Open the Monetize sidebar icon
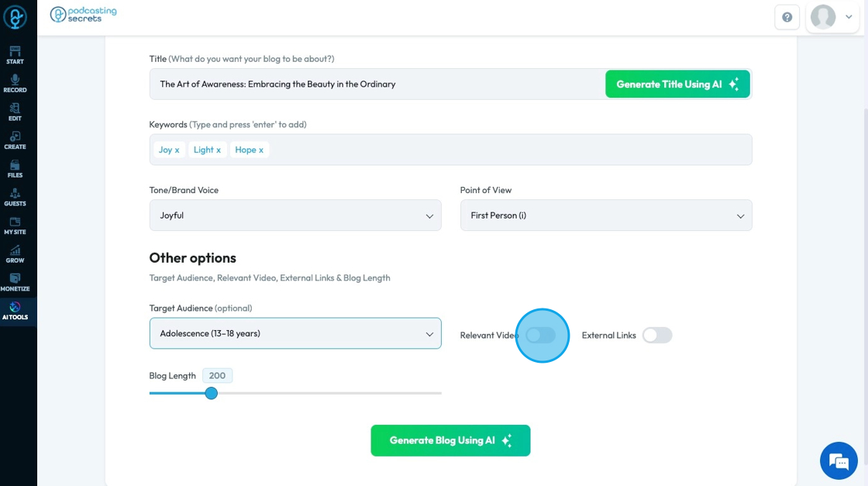This screenshot has height=486, width=868. click(x=15, y=282)
